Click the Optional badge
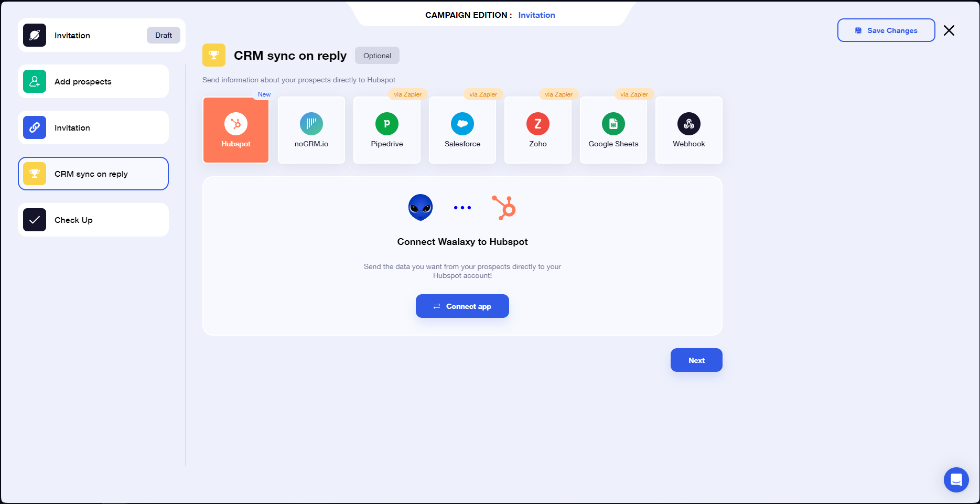Image resolution: width=980 pixels, height=504 pixels. [x=377, y=56]
